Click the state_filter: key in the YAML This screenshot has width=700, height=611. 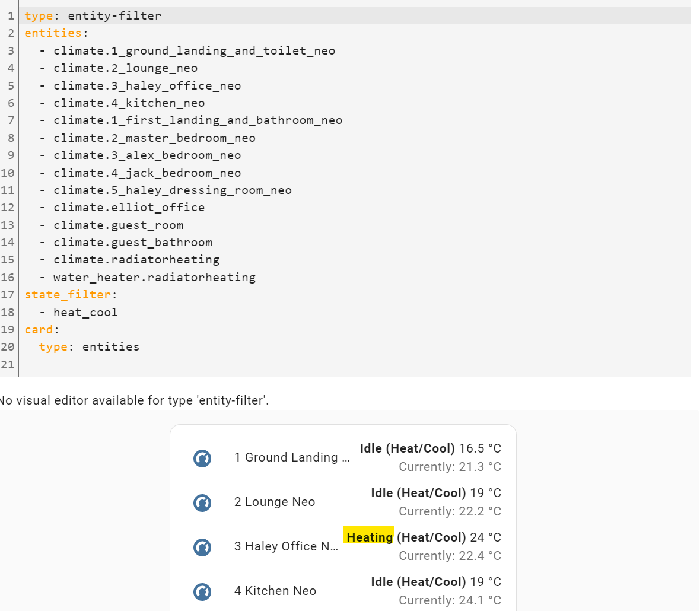[67, 294]
